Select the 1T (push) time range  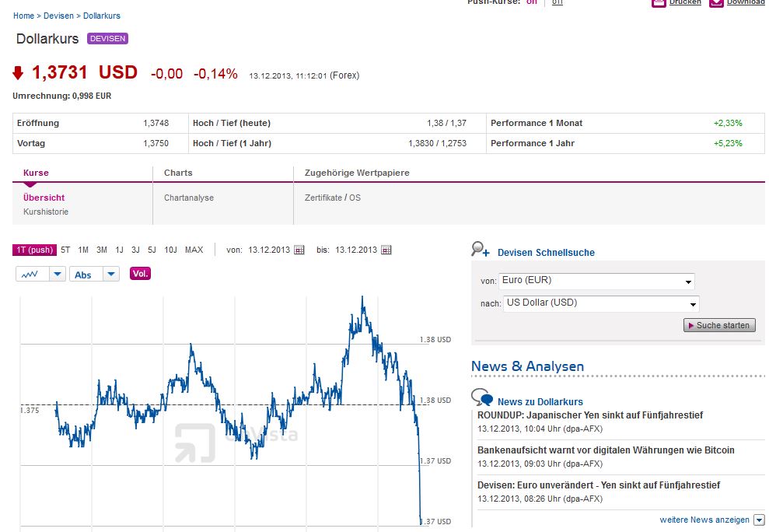point(34,250)
